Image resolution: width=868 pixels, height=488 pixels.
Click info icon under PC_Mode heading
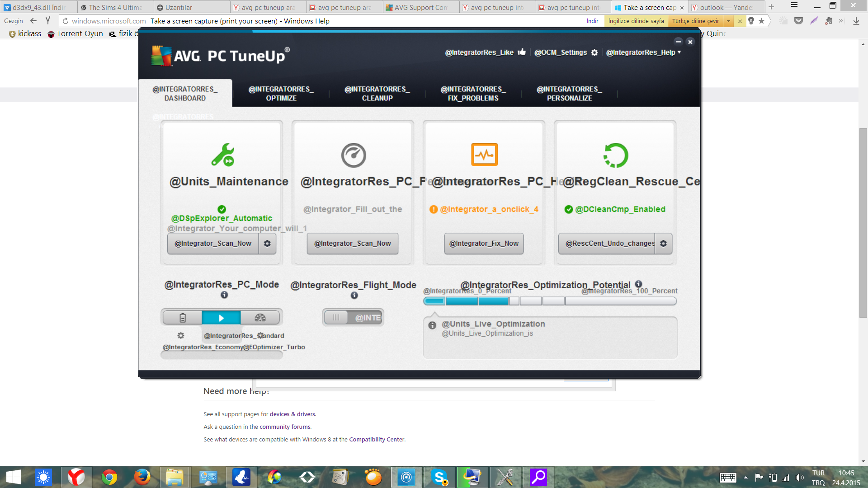[x=224, y=295]
